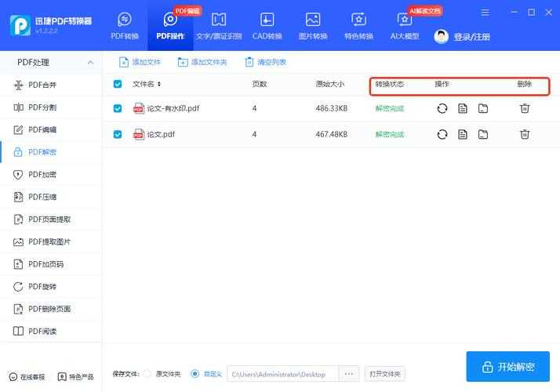This screenshot has width=560, height=392.
Task: Toggle the select-all checkbox in the header
Action: (118, 84)
